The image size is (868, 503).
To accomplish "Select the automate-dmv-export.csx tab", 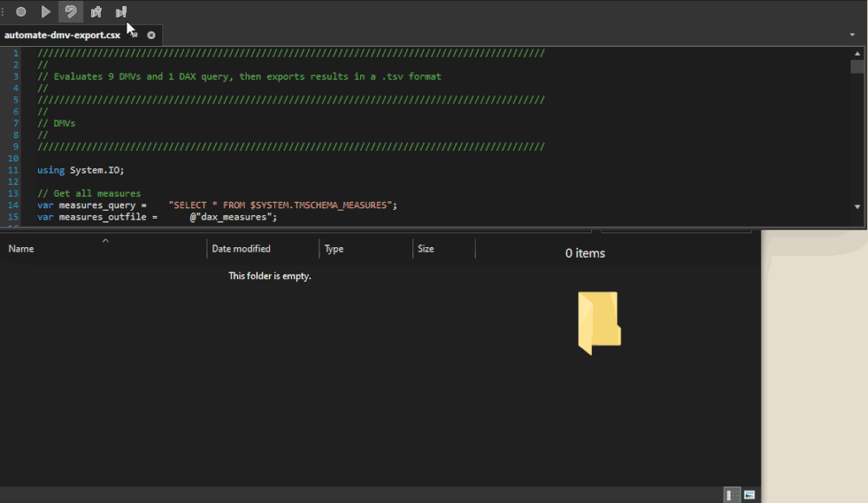I will pyautogui.click(x=61, y=35).
